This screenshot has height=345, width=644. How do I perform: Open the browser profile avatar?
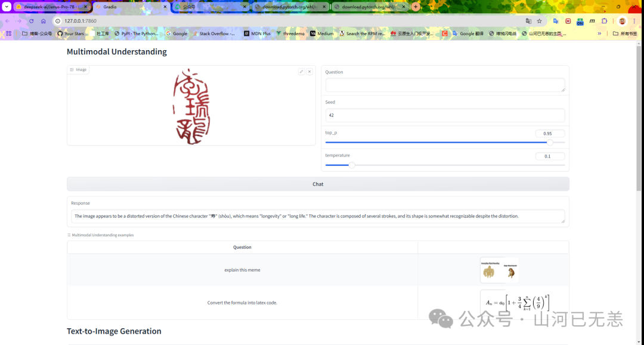click(622, 21)
